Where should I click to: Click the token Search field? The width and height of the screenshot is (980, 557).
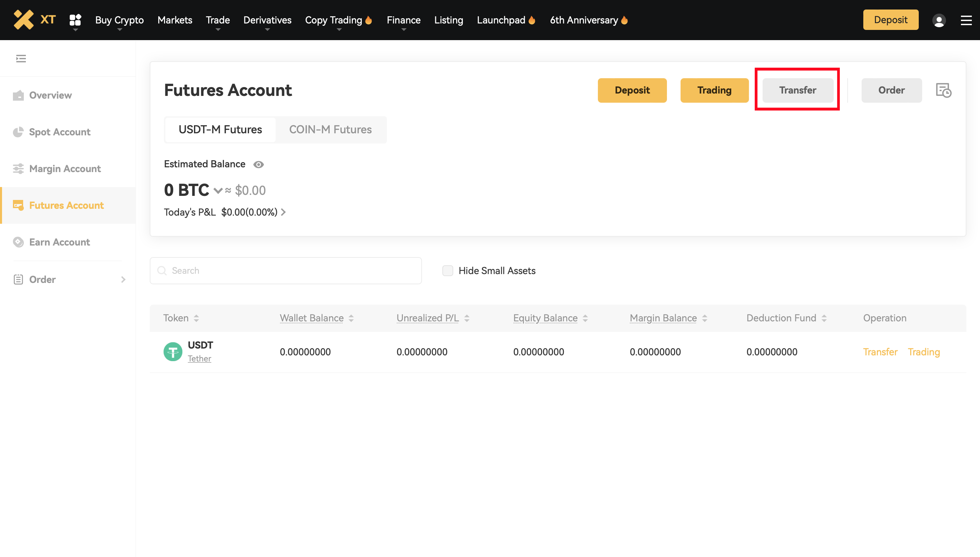pyautogui.click(x=285, y=270)
